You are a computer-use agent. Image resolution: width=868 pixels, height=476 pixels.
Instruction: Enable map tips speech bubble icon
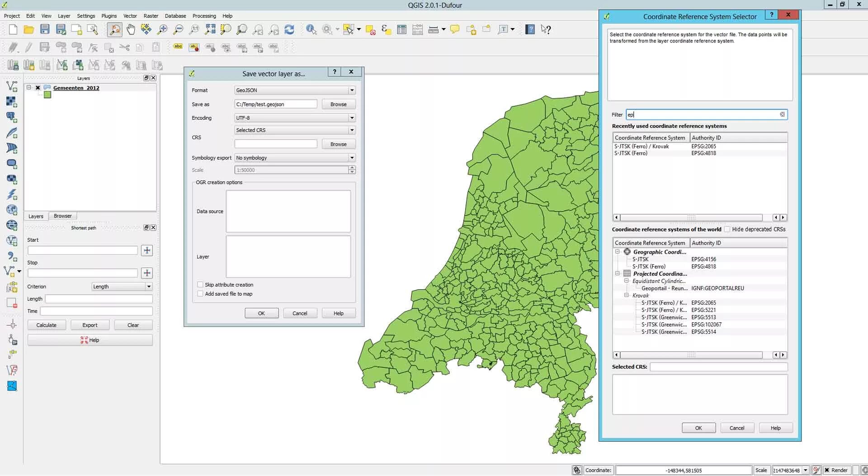pyautogui.click(x=455, y=30)
